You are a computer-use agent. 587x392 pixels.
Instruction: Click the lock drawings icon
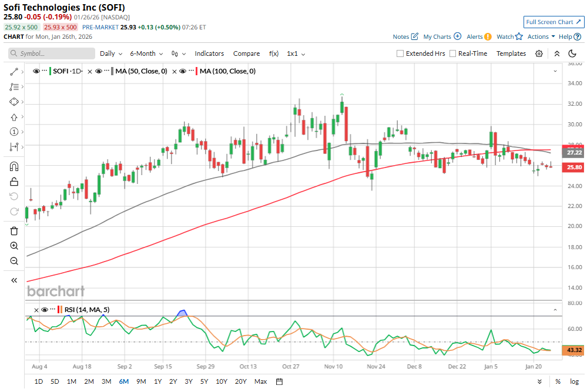pos(14,182)
